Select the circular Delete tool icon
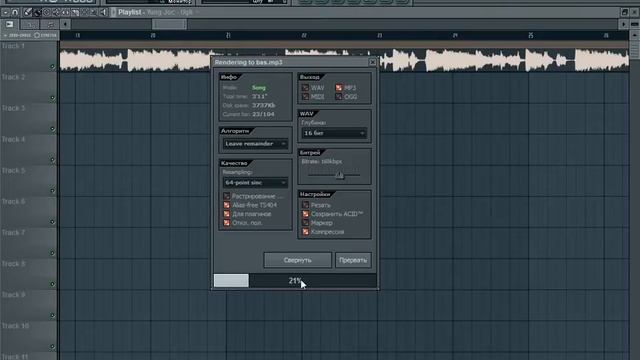 pos(47,12)
